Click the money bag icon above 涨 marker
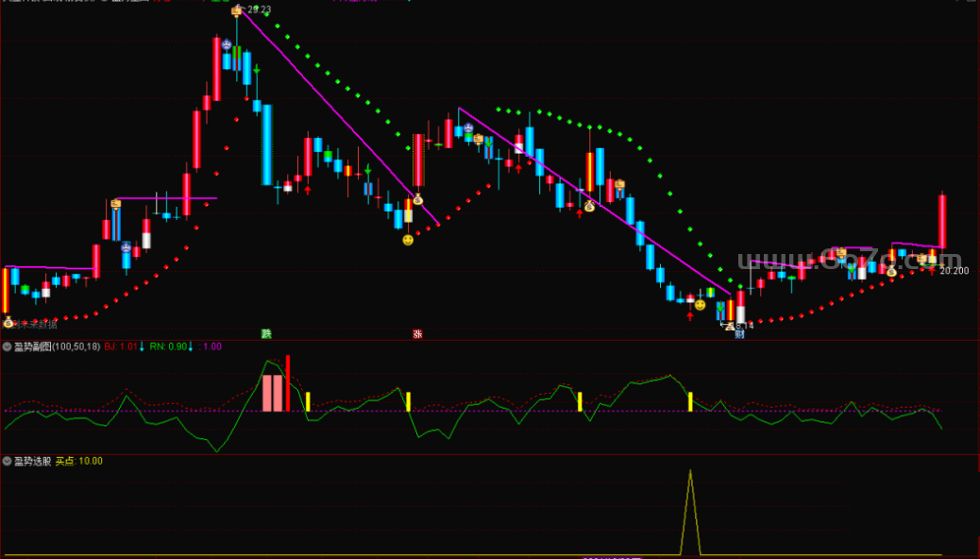This screenshot has width=980, height=559. coord(417,199)
